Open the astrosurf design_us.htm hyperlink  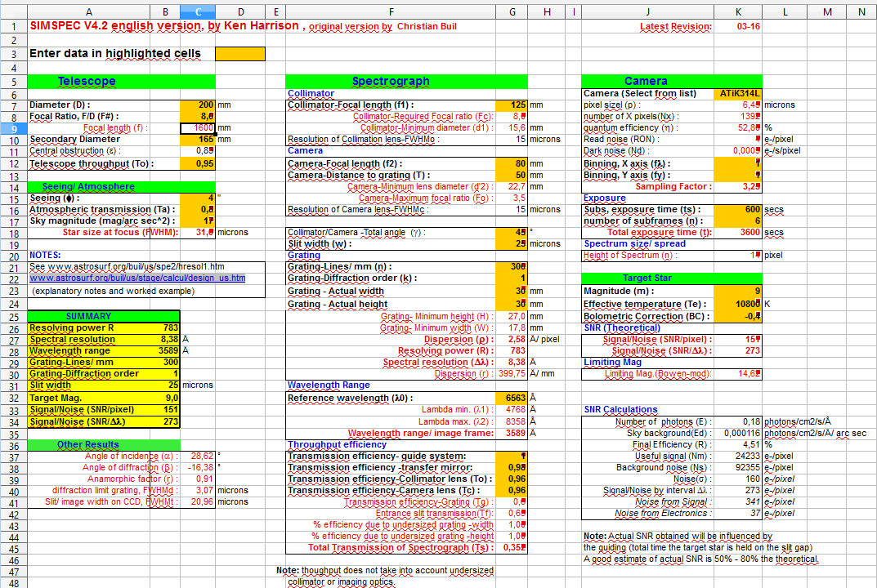[137, 278]
